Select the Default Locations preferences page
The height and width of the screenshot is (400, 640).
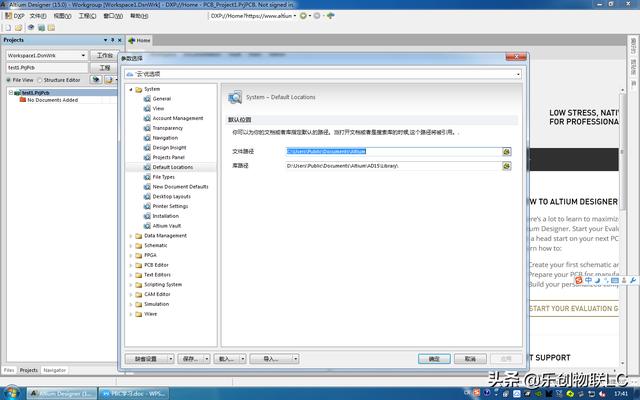(x=173, y=167)
